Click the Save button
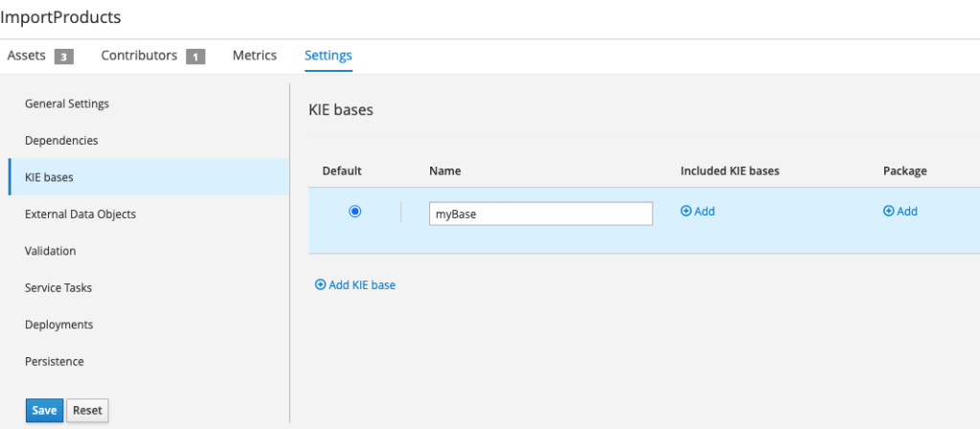Screen dimensions: 980x429 pos(44,411)
